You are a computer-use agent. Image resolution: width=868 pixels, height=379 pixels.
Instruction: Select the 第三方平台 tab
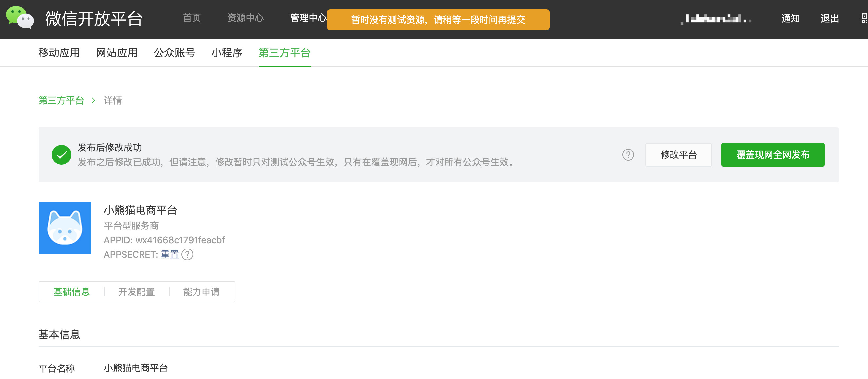point(285,53)
